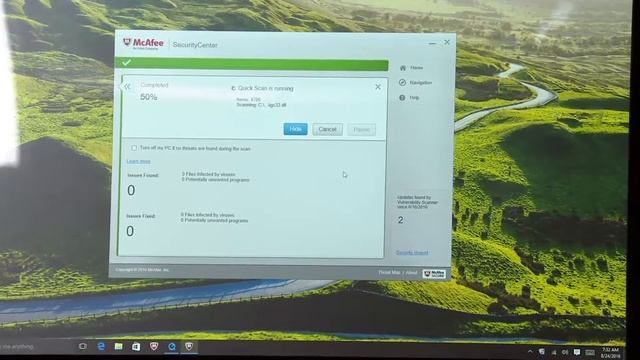The height and width of the screenshot is (360, 640).
Task: Click the Vulnerability Scanner updates count 2
Action: point(400,220)
